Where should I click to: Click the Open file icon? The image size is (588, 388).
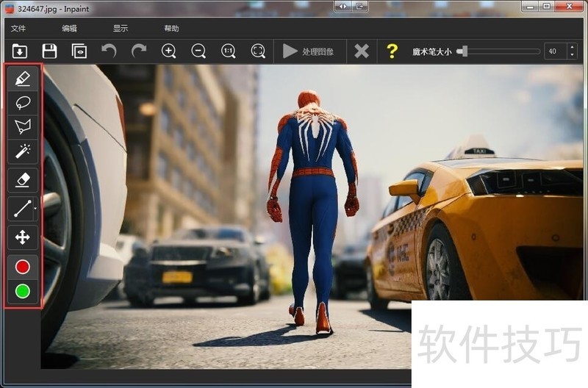pyautogui.click(x=20, y=51)
